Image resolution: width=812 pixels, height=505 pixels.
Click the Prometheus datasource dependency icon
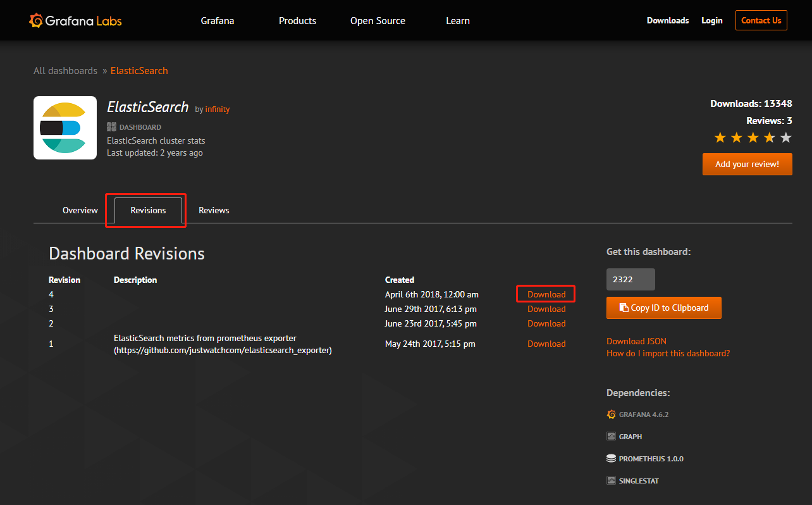click(x=611, y=459)
